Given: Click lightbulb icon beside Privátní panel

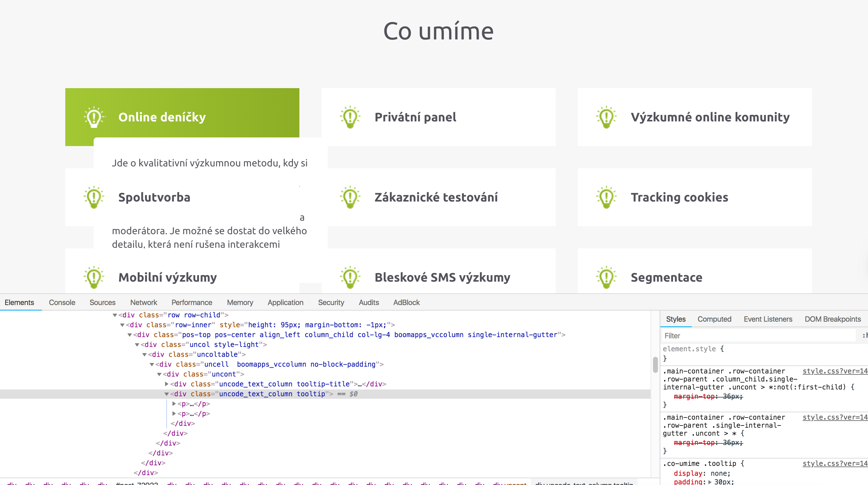Looking at the screenshot, I should [350, 117].
